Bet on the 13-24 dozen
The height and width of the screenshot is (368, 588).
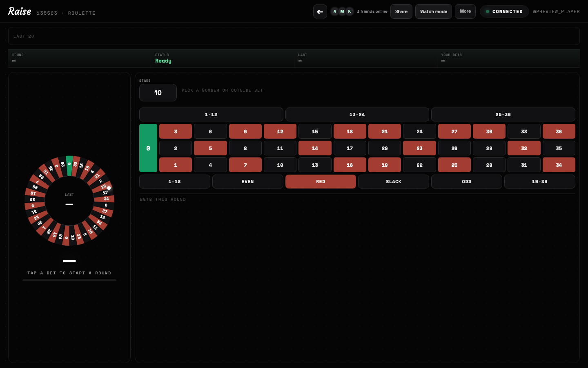357,114
